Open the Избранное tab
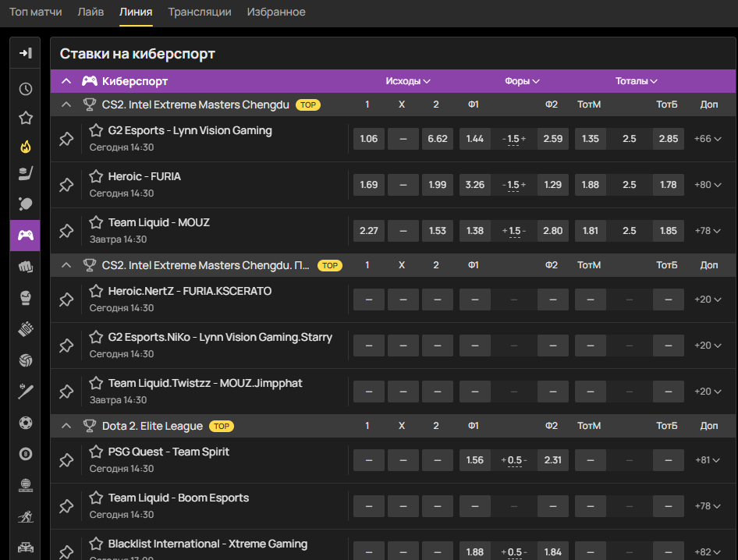The image size is (738, 560). pos(276,12)
